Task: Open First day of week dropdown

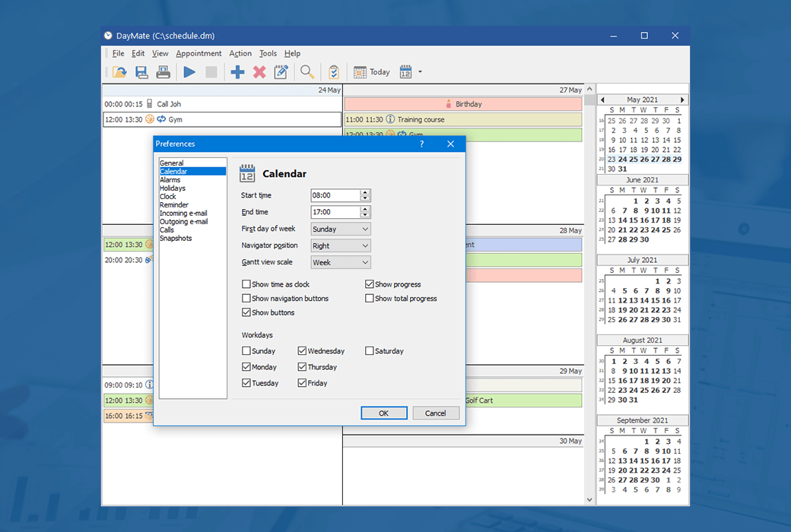Action: [341, 229]
